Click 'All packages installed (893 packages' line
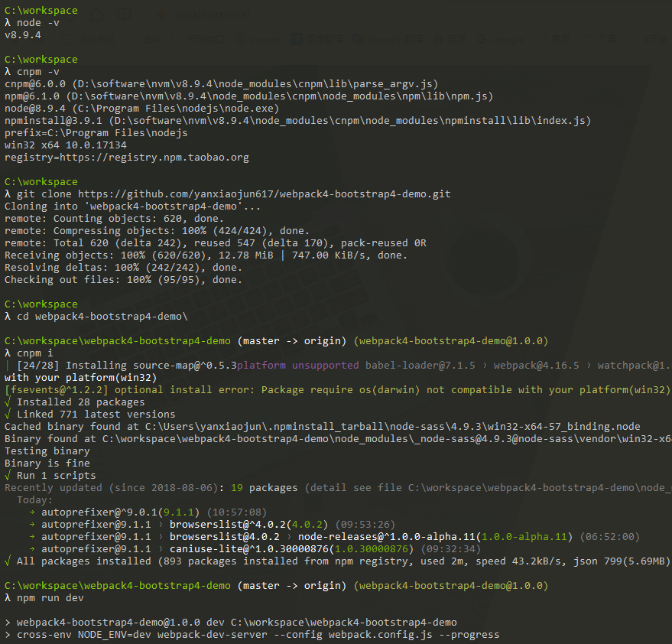This screenshot has width=672, height=644. click(338, 561)
